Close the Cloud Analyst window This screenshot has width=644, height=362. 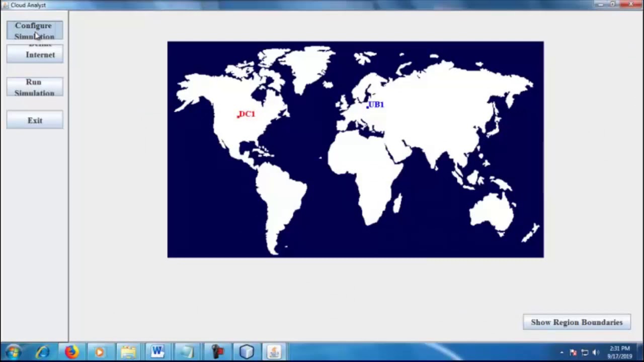pos(631,4)
